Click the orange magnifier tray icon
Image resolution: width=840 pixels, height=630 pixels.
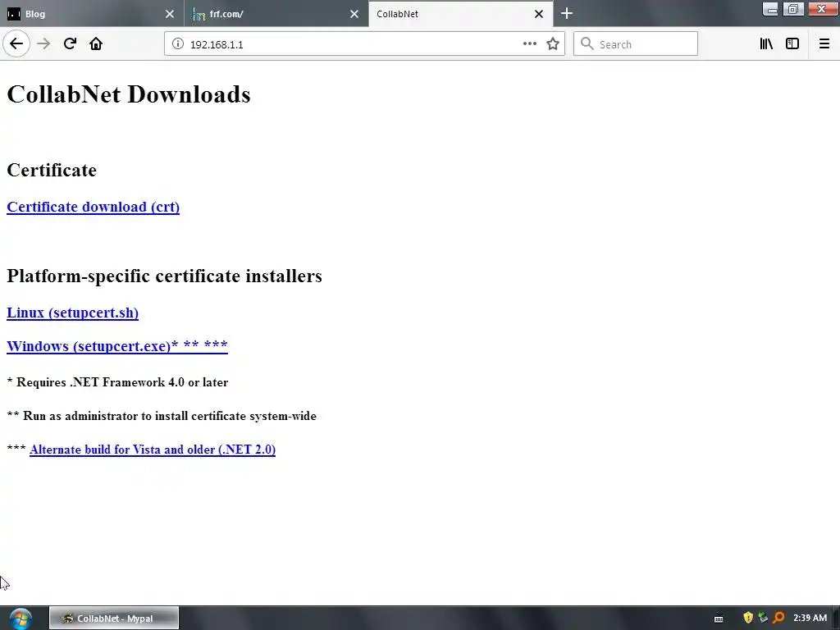pyautogui.click(x=778, y=619)
